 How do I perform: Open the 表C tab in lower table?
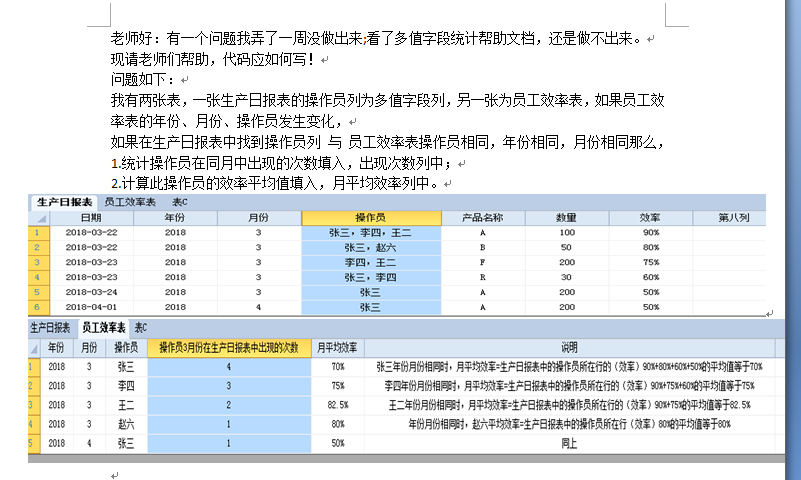[141, 327]
